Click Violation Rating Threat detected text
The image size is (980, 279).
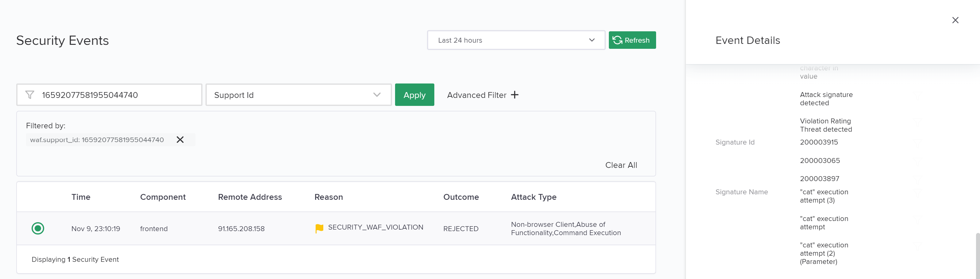(x=826, y=125)
